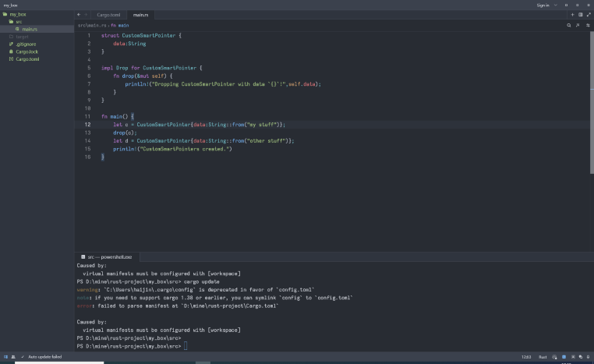Viewport: 594px width, 364px height.
Task: Click the 'fn main' breadcrumb symbol
Action: [120, 26]
